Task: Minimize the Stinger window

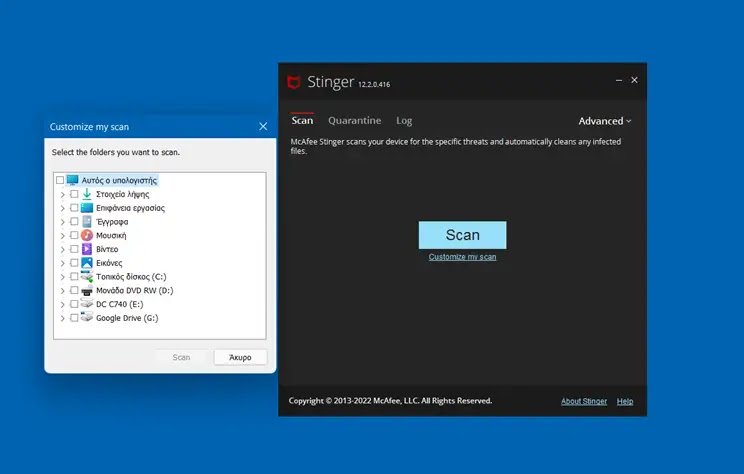Action: tap(619, 80)
